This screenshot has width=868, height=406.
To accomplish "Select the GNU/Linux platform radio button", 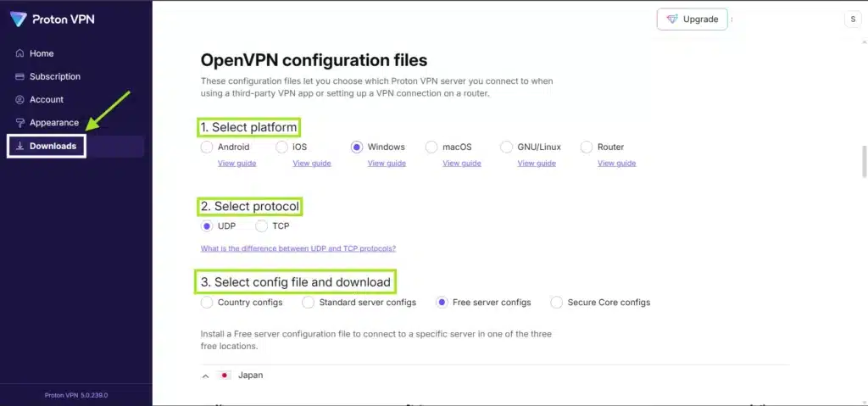I will pyautogui.click(x=506, y=147).
